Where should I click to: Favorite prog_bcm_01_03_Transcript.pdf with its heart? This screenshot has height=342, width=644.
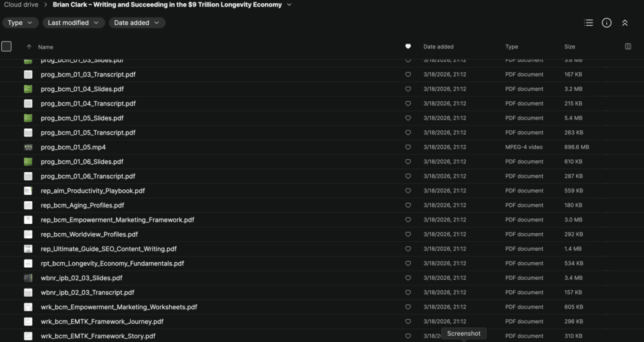pyautogui.click(x=408, y=74)
